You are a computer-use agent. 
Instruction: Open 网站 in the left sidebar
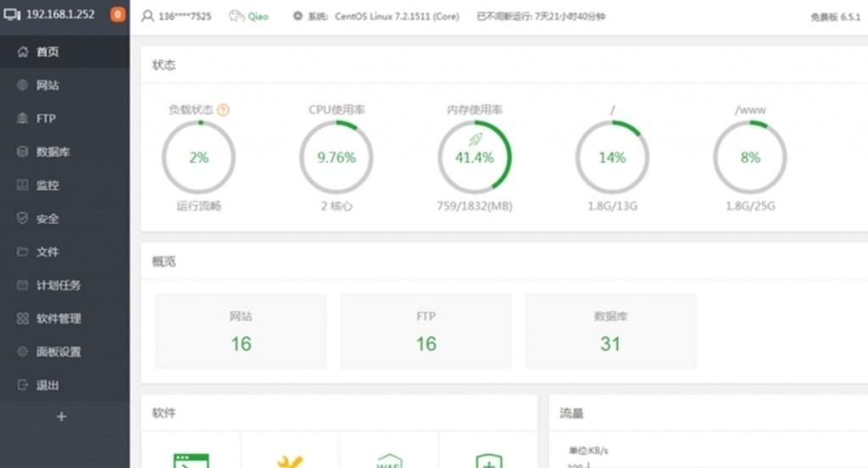coord(47,86)
